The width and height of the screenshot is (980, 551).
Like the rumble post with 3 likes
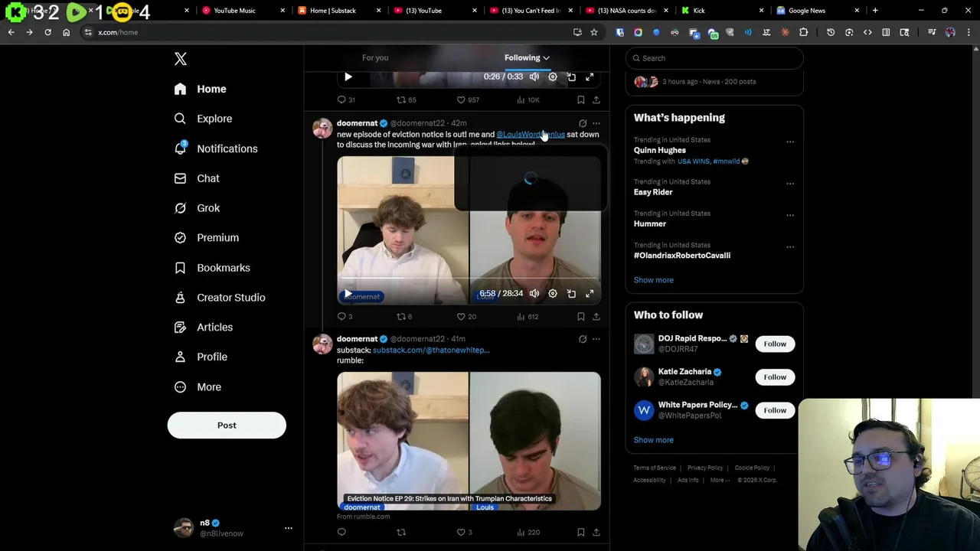point(465,532)
